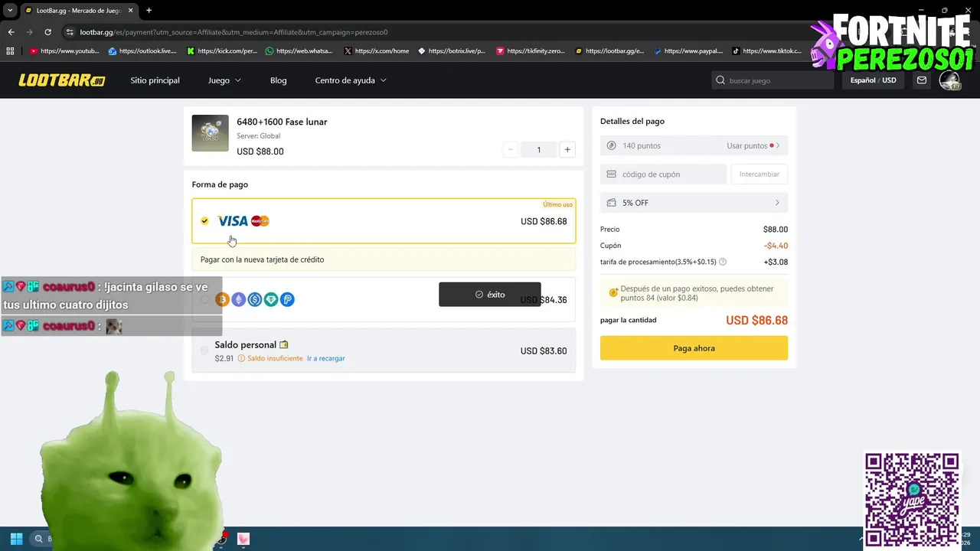
Task: Click the Ir a recargar link
Action: pos(326,358)
